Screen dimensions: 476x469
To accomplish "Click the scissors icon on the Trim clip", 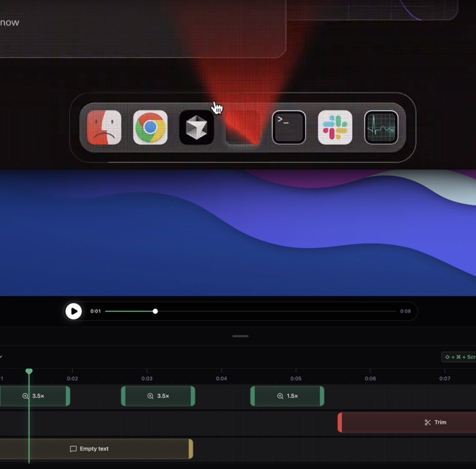I will pos(428,423).
